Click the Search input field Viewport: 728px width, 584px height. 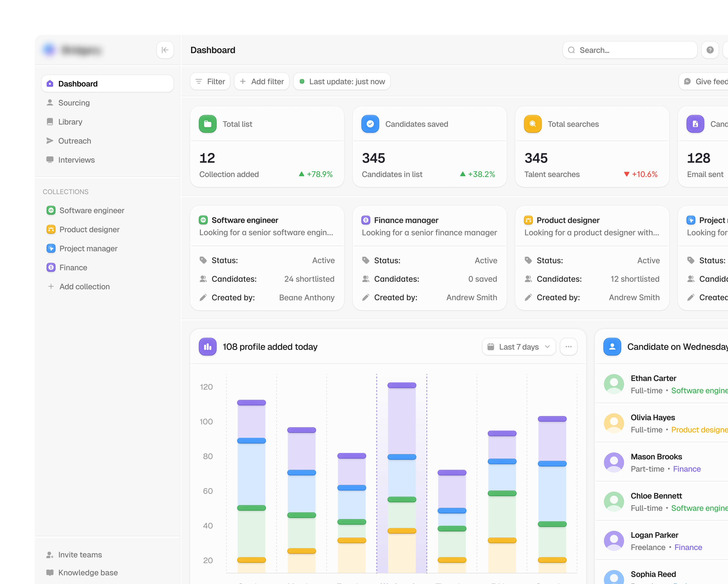(x=630, y=50)
